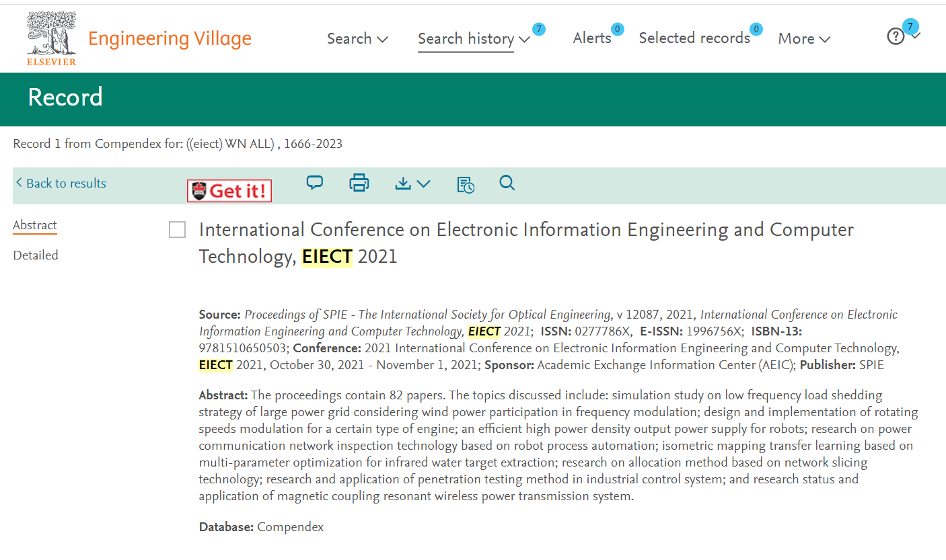Open the feedback speech bubble icon

pos(315,182)
